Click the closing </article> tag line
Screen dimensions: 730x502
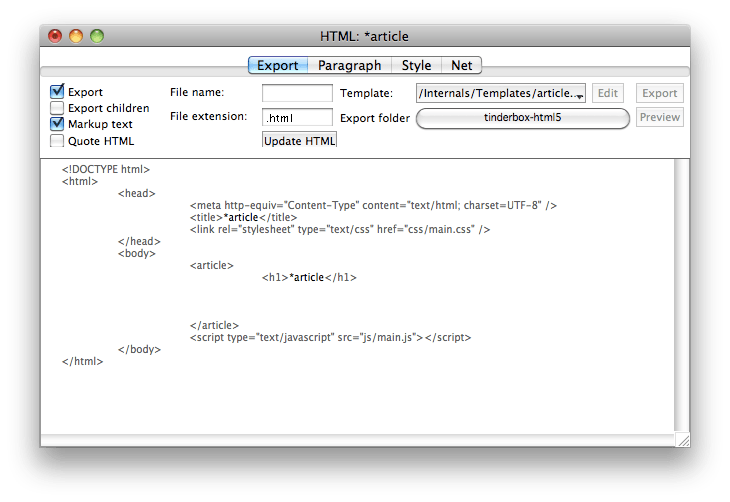coord(214,326)
